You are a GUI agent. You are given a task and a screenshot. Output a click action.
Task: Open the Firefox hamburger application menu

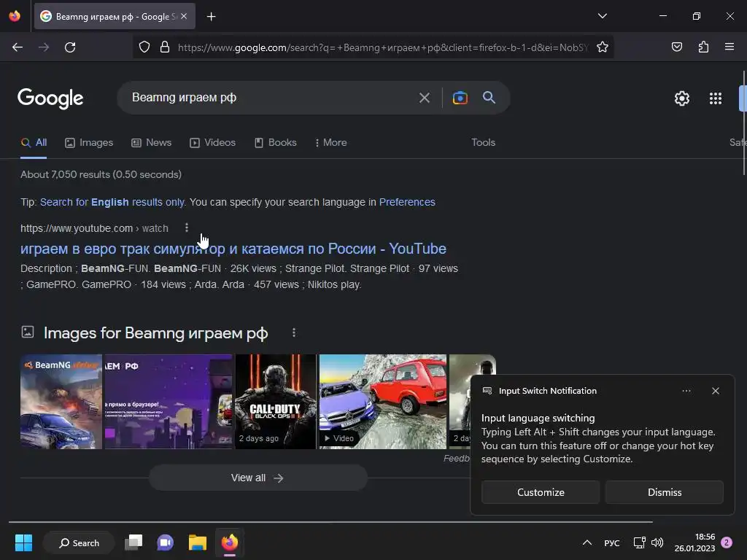click(729, 47)
